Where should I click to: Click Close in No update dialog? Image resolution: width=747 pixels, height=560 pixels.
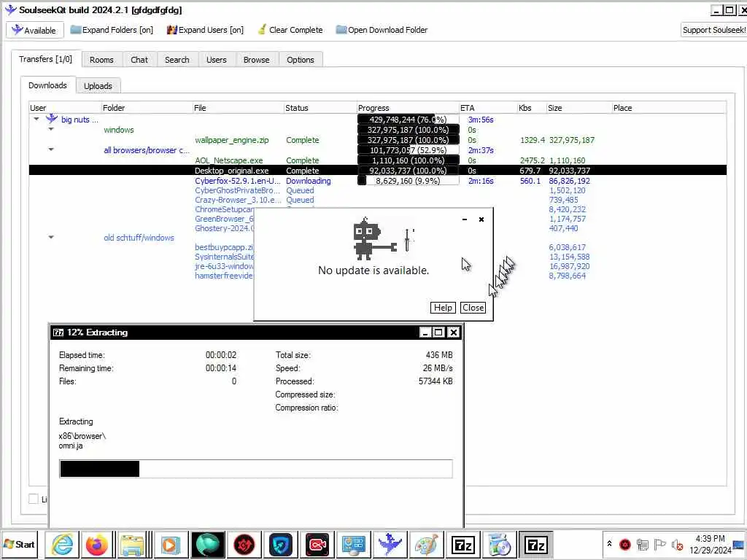pos(473,308)
